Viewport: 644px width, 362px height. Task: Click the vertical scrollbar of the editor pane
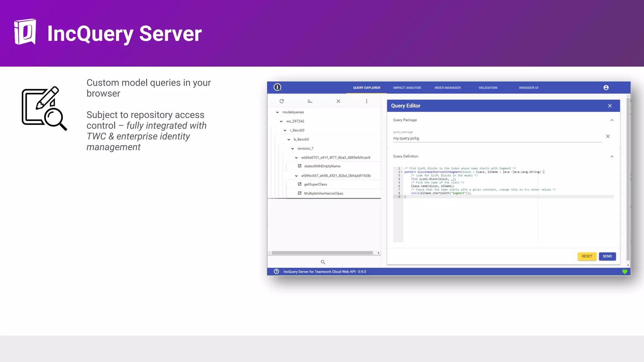pos(628,179)
